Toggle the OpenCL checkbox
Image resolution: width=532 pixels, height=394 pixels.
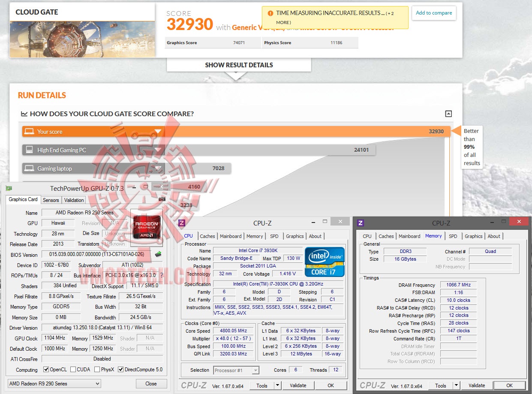(46, 370)
